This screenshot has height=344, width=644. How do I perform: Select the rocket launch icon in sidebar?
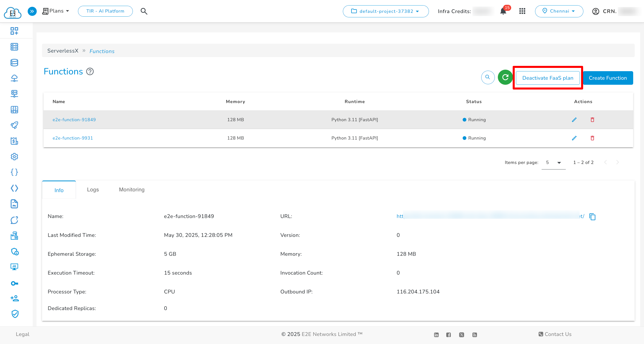click(14, 125)
